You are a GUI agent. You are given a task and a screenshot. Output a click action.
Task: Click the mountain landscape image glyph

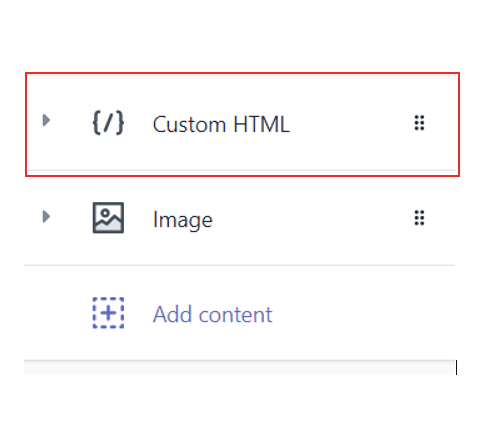tap(108, 218)
